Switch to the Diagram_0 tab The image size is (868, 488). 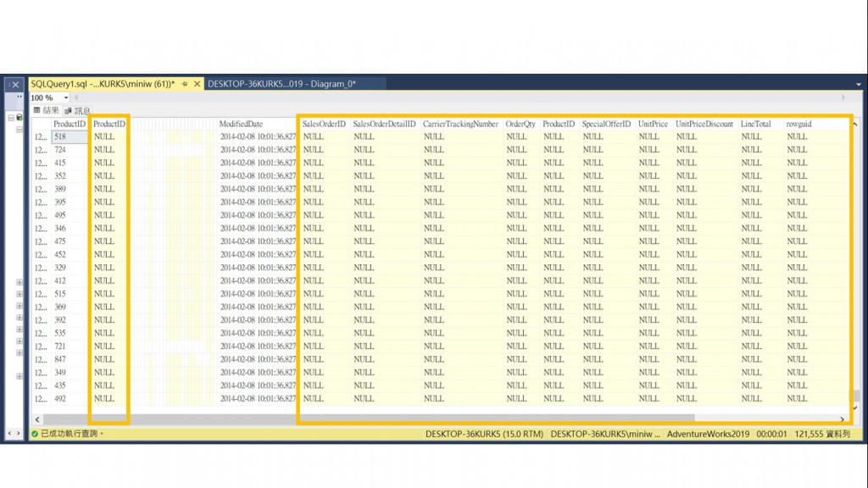click(281, 84)
